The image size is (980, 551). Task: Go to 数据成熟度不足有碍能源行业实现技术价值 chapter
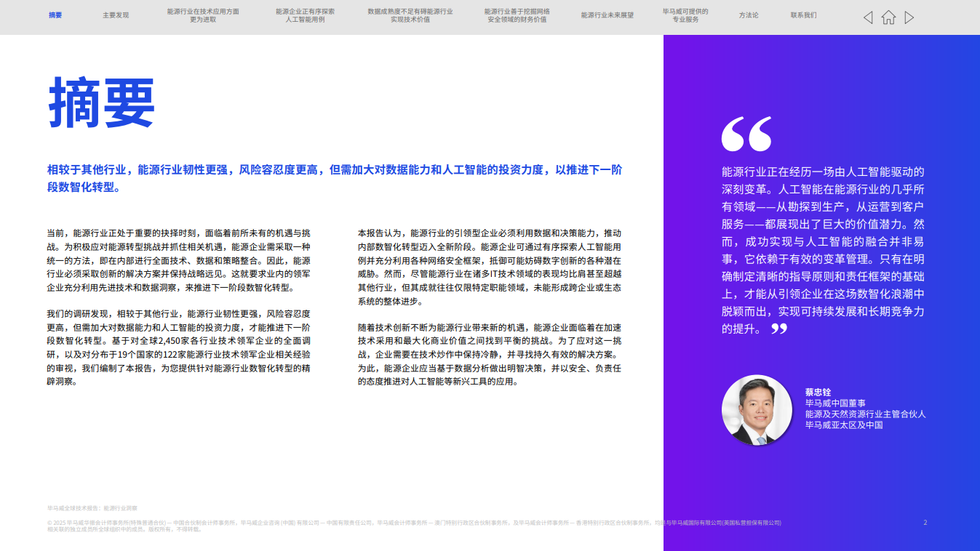coord(409,15)
